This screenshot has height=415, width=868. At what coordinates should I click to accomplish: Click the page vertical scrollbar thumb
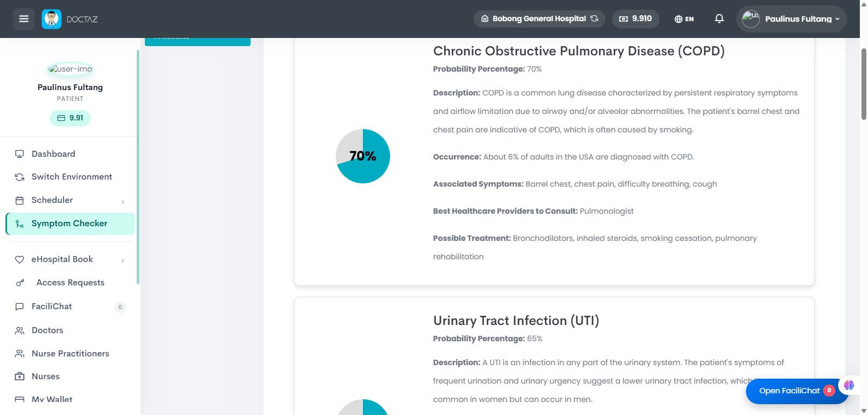click(x=864, y=84)
